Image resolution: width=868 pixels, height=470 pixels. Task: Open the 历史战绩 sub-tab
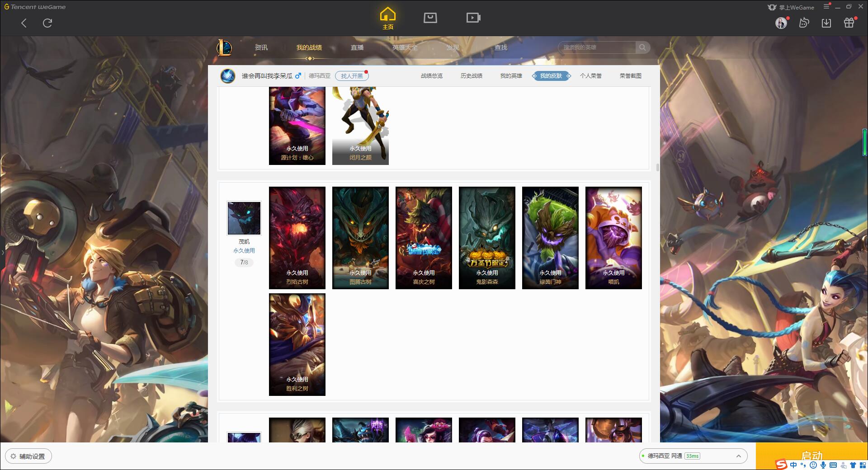[472, 76]
